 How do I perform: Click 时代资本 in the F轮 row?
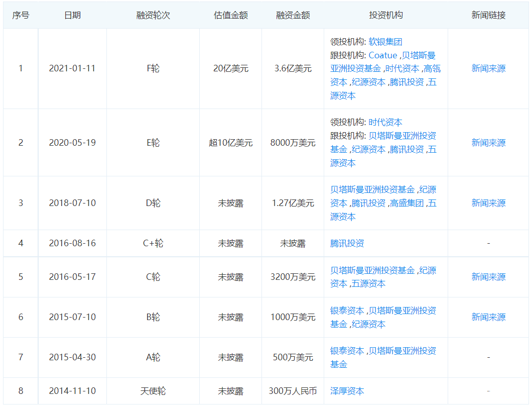(402, 69)
